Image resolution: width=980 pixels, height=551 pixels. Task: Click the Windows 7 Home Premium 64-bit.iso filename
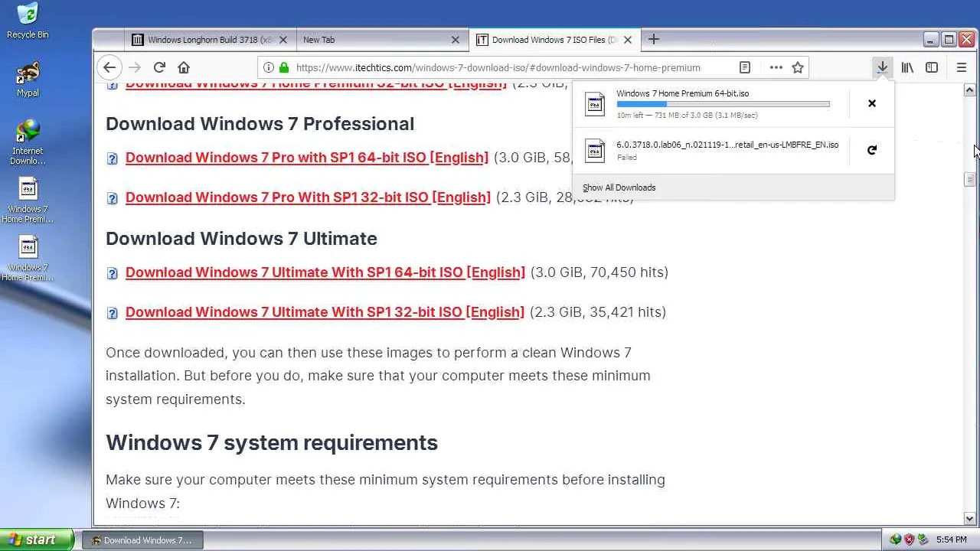click(682, 93)
